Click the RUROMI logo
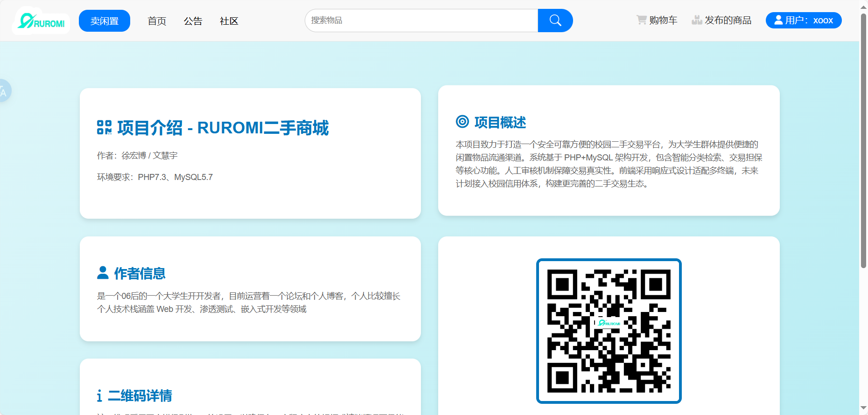 pos(41,21)
